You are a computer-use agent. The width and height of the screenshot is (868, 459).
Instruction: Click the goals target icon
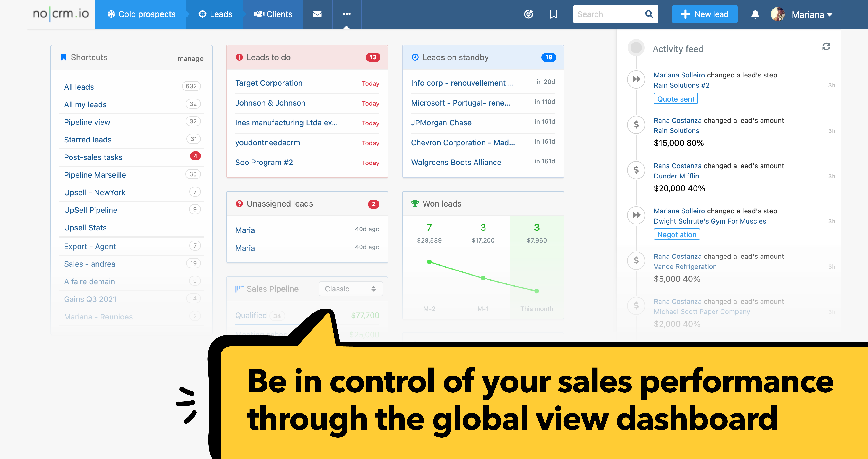pyautogui.click(x=528, y=14)
